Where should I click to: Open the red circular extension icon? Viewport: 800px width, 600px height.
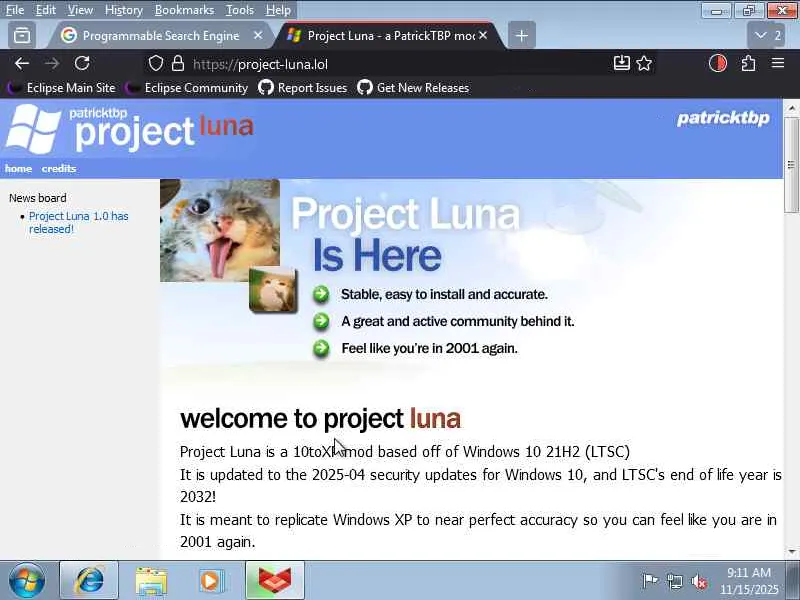click(718, 63)
